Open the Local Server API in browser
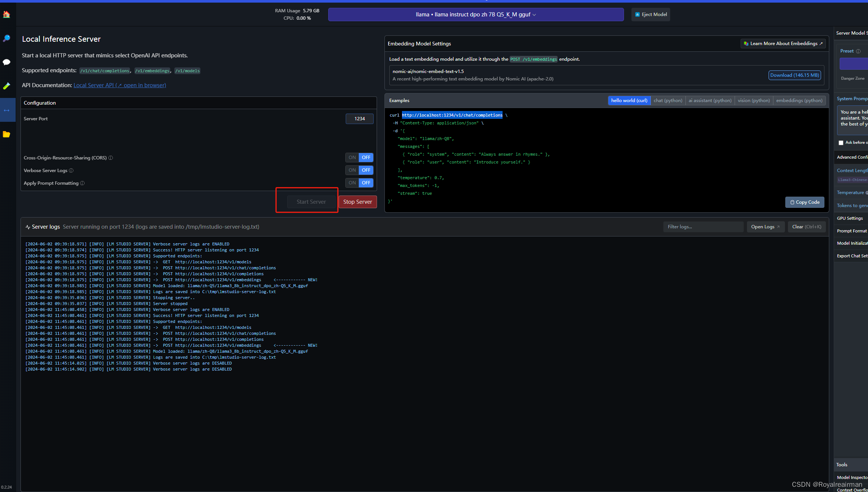This screenshot has width=868, height=492. (119, 85)
